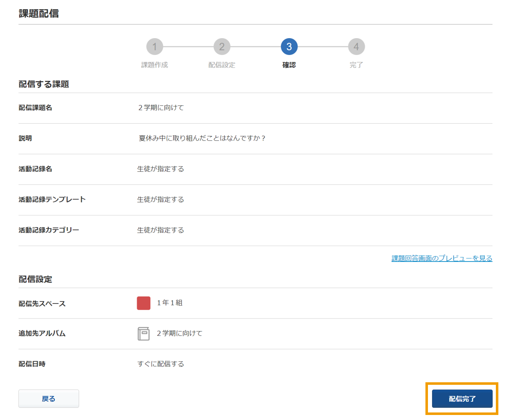
Task: Select the 課題作成 step label
Action: point(154,65)
